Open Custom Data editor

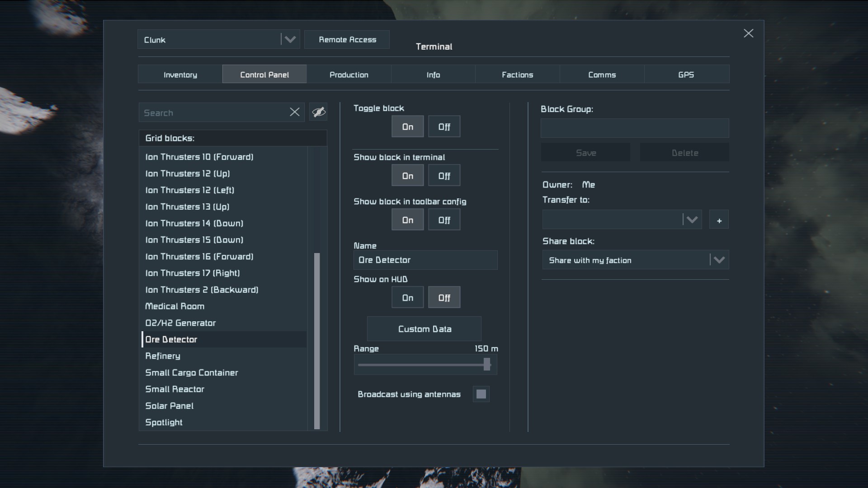[x=424, y=329]
